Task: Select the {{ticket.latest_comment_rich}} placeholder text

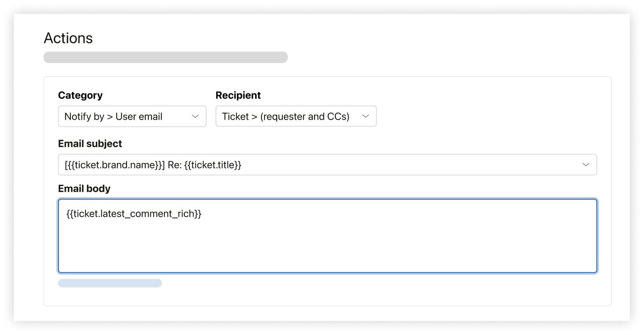Action: pos(134,214)
